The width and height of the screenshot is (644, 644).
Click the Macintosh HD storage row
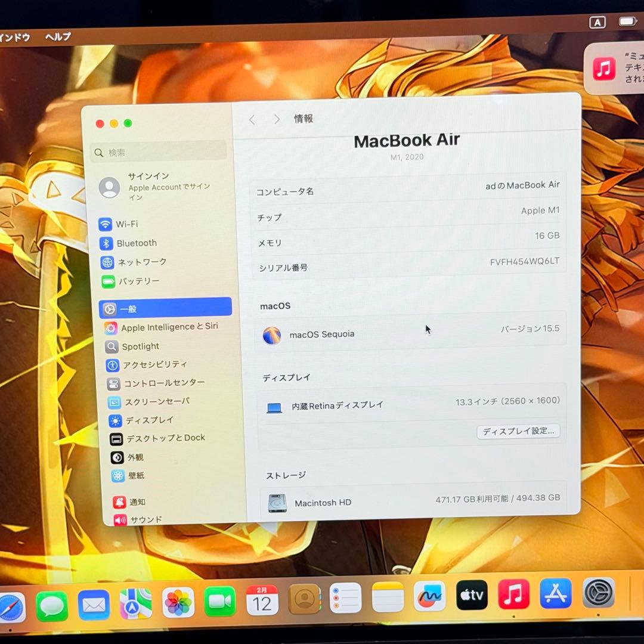(x=413, y=501)
